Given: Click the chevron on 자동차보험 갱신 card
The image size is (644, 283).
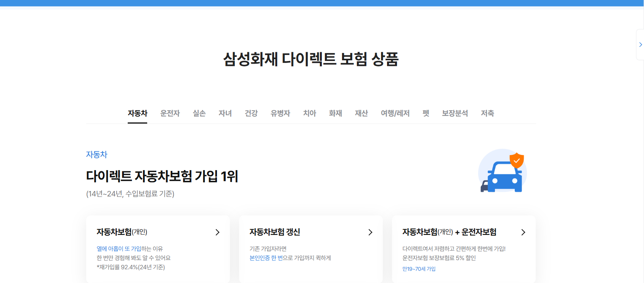Looking at the screenshot, I should click(370, 232).
